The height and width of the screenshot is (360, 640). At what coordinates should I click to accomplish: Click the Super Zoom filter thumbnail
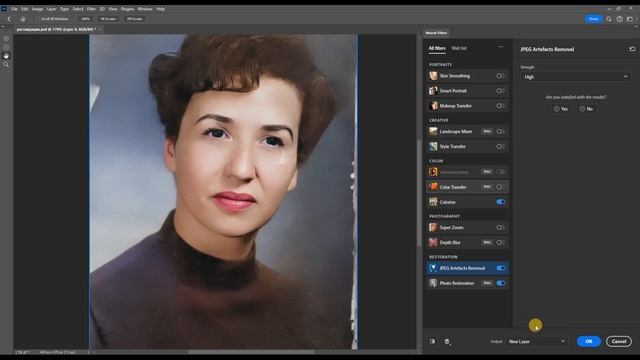[433, 227]
